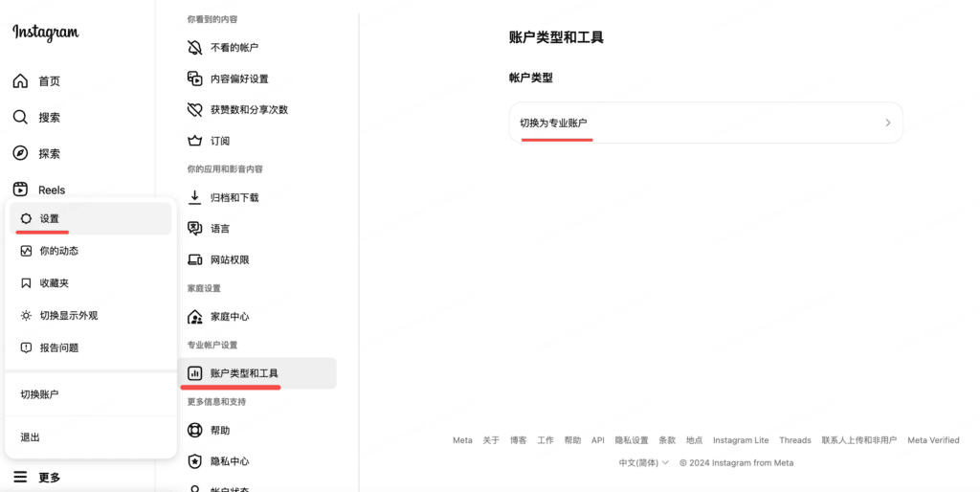Click the Reels icon
The image size is (980, 492).
click(21, 189)
